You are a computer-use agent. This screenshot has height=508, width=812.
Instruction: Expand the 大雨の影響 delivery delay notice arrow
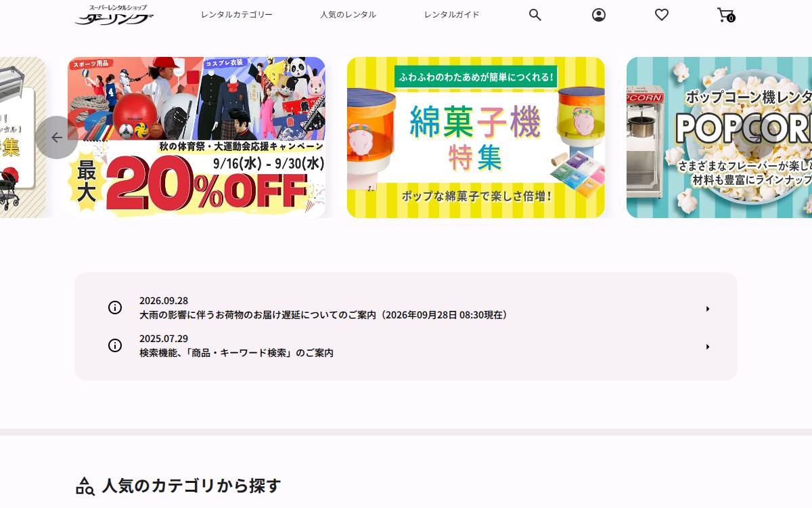click(x=708, y=309)
